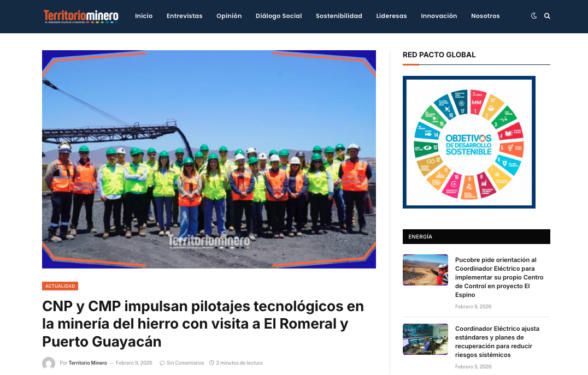Viewport: 588px width, 375px height.
Task: Toggle dark mode with the moon icon
Action: tap(534, 16)
